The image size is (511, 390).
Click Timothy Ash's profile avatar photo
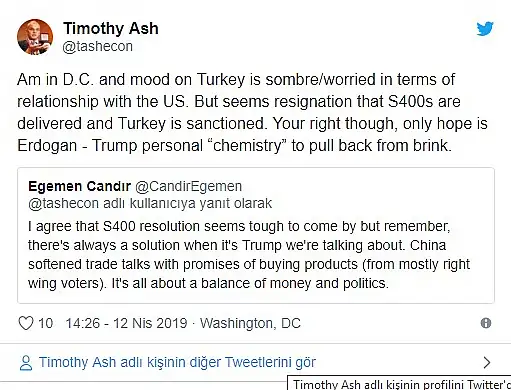[35, 37]
